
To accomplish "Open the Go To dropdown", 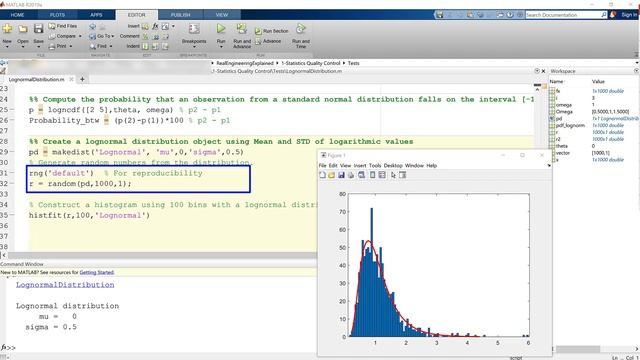I will (x=102, y=36).
